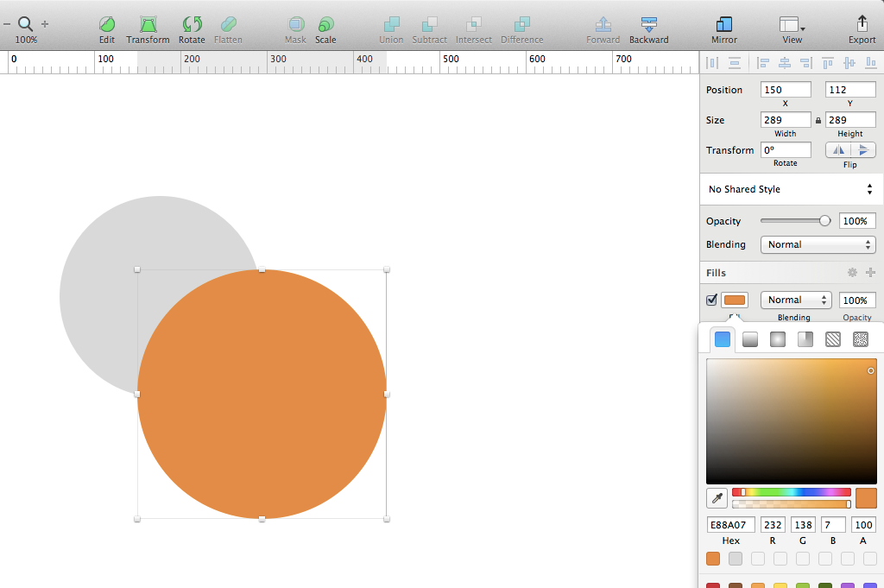Click the zoom-in plus button
The image size is (884, 588).
tap(45, 24)
